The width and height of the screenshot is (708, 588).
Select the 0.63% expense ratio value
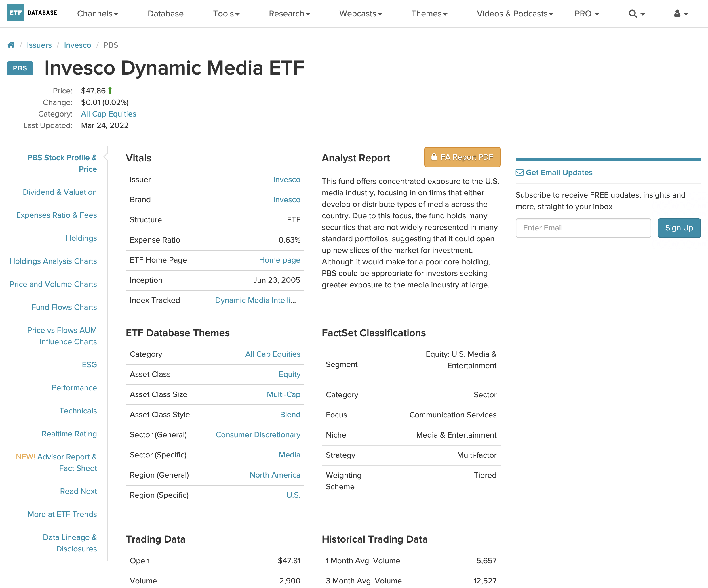pyautogui.click(x=289, y=240)
